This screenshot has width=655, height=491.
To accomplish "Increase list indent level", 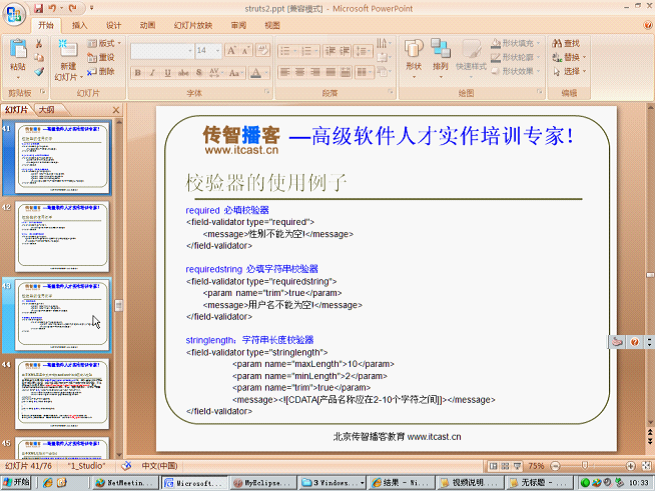I will pos(345,51).
